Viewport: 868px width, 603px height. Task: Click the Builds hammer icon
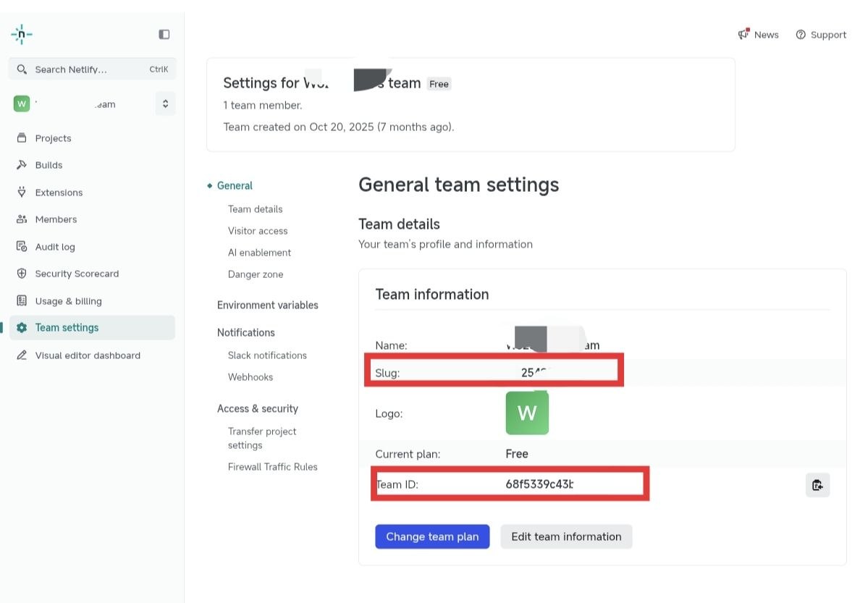tap(22, 165)
